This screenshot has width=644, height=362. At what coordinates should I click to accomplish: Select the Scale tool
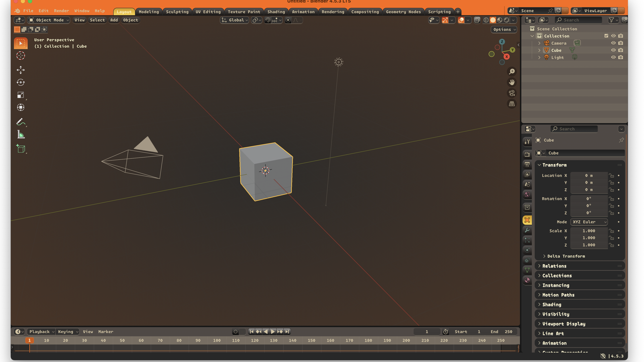21,95
